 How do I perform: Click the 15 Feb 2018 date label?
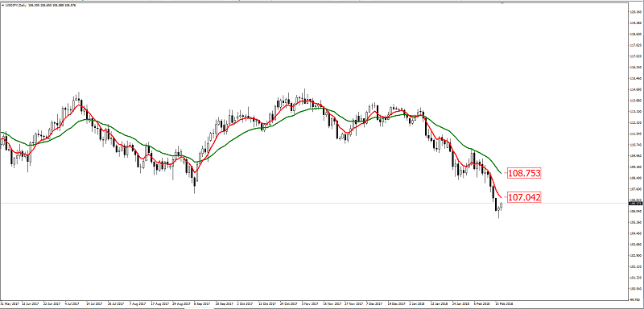pyautogui.click(x=505, y=303)
